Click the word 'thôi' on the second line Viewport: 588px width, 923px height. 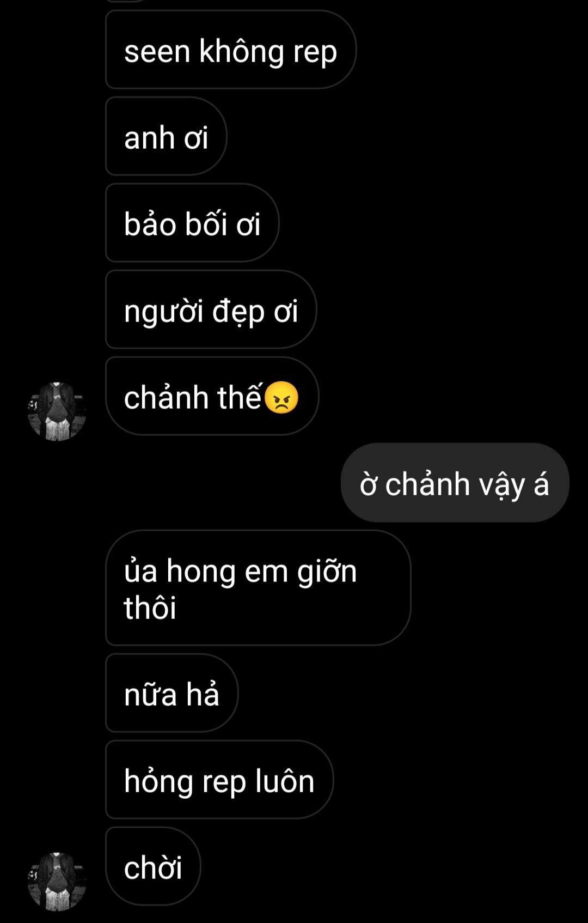click(150, 608)
